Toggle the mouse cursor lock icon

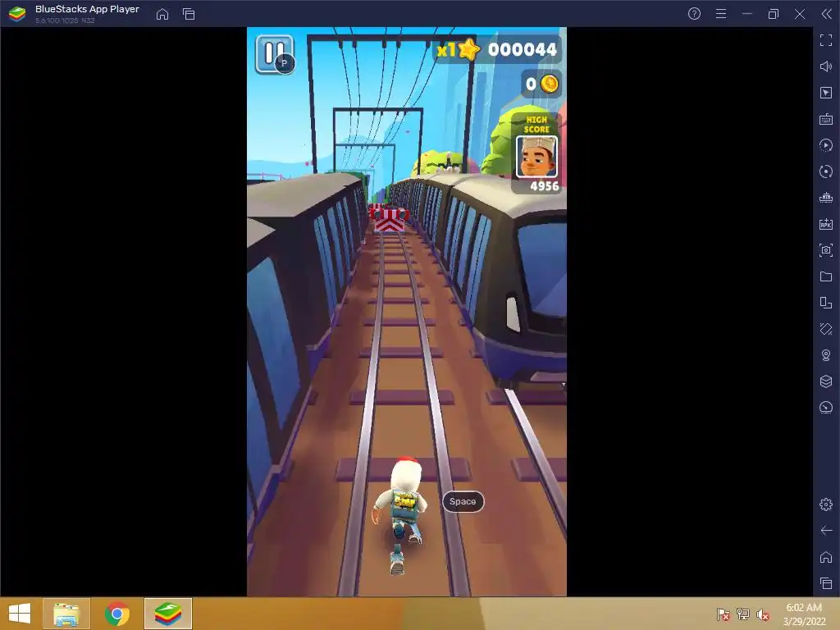(x=826, y=93)
